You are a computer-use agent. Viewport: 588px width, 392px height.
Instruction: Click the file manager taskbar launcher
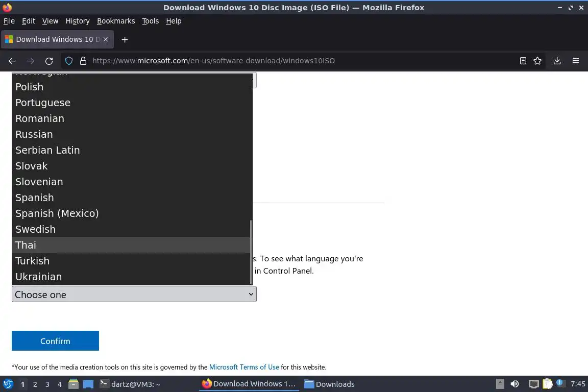[73, 384]
